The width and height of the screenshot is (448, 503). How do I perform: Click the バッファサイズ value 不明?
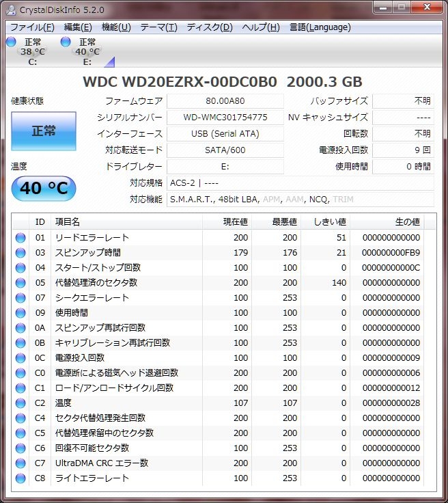coord(403,101)
